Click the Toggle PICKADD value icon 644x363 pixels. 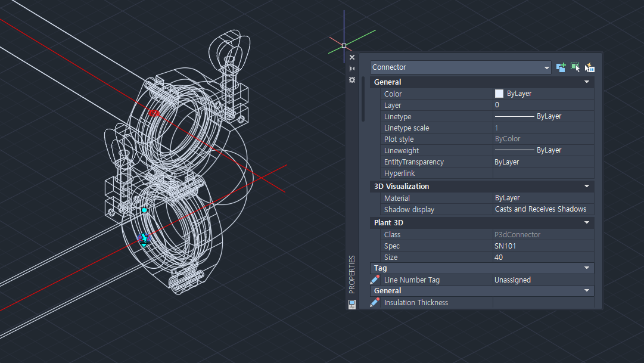(561, 67)
